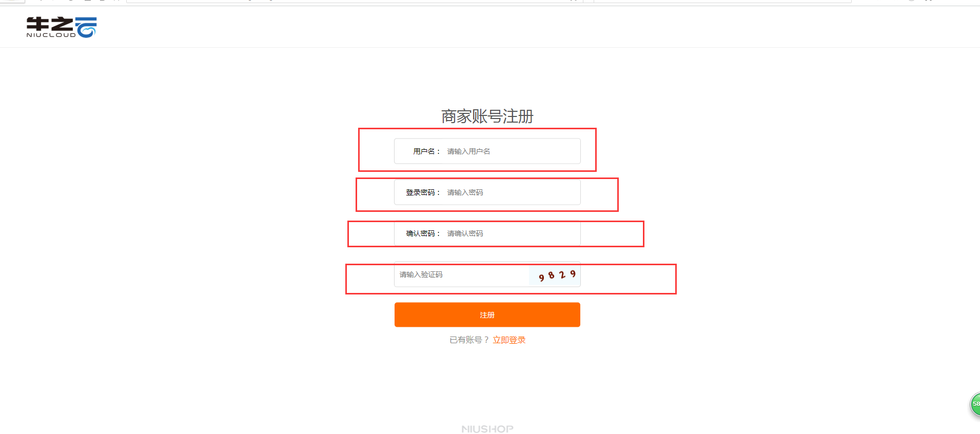Focus the browser search box at top right

point(722,1)
